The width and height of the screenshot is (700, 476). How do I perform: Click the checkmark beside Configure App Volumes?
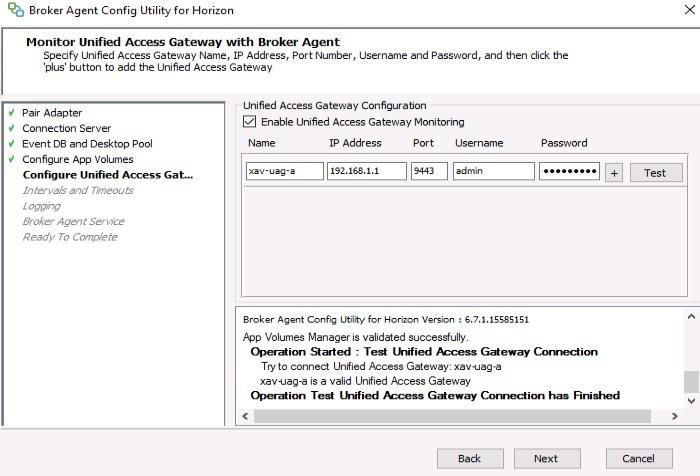(x=12, y=159)
